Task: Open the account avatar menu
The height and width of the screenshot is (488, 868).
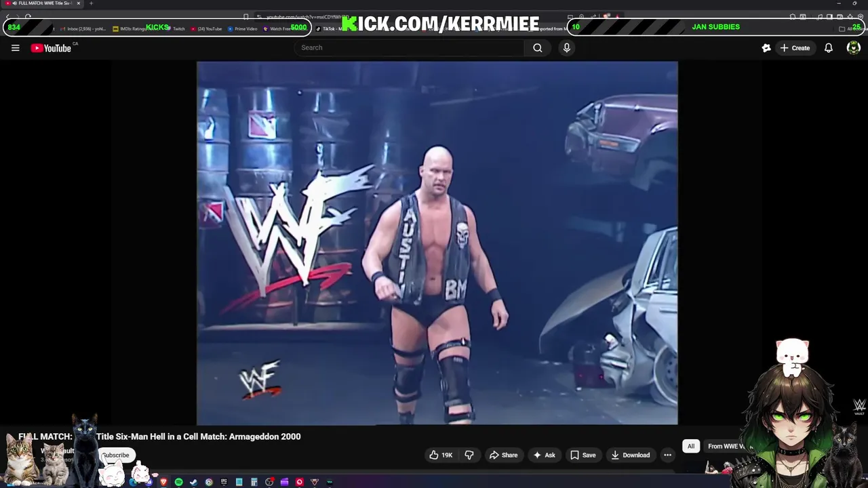Action: coord(854,47)
